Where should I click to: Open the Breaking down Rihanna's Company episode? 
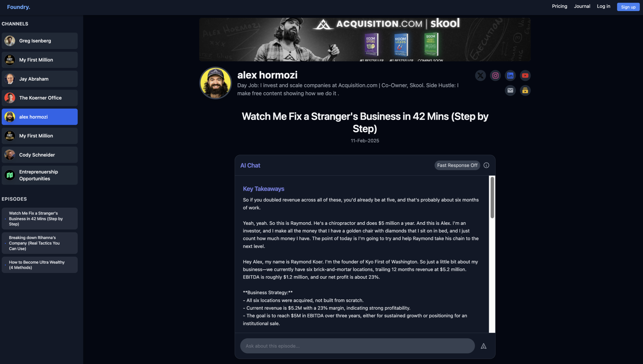coord(40,243)
